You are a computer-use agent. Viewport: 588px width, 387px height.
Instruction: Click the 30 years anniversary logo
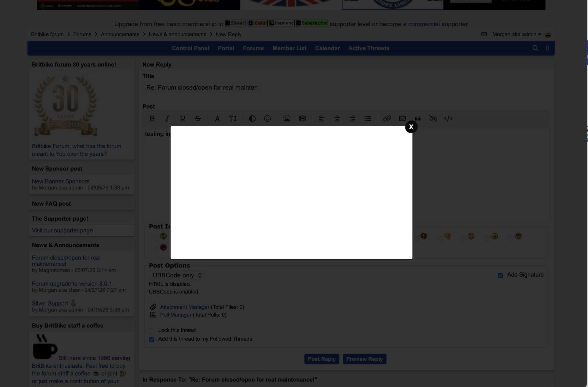(66, 105)
